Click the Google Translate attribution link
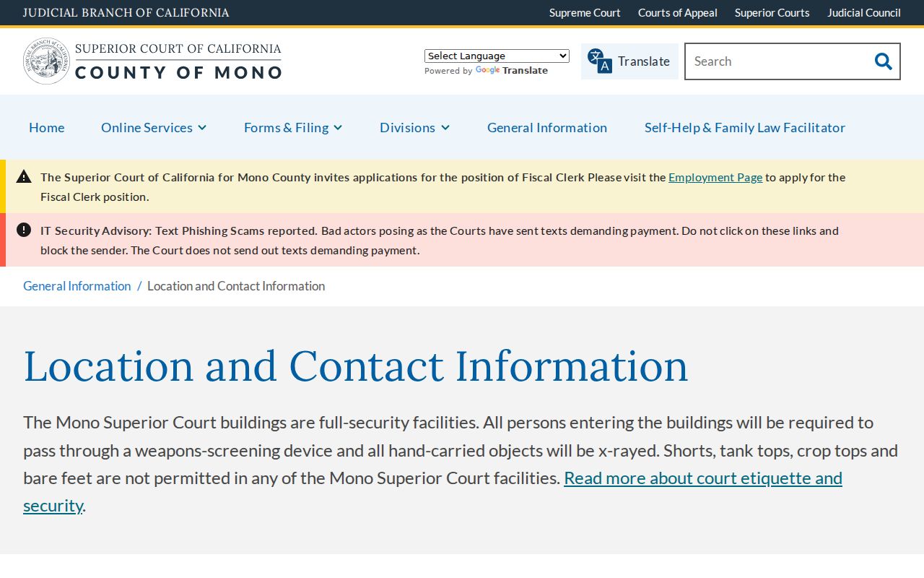This screenshot has width=924, height=578. 512,71
